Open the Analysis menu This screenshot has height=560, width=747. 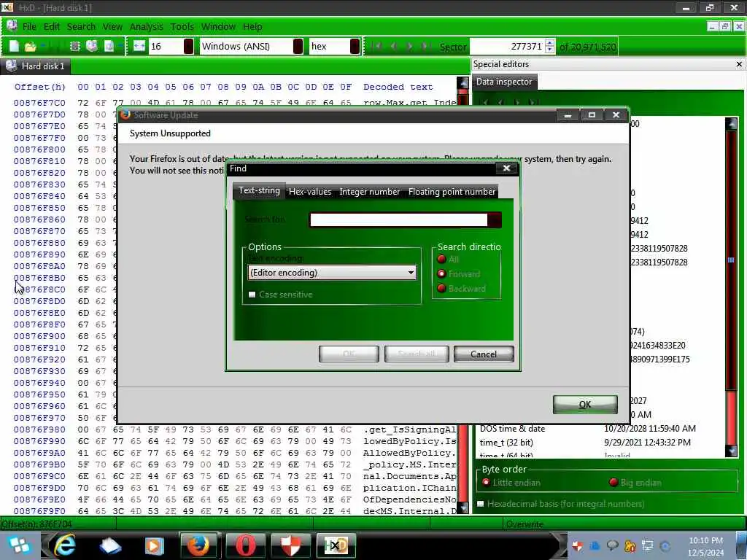[146, 27]
